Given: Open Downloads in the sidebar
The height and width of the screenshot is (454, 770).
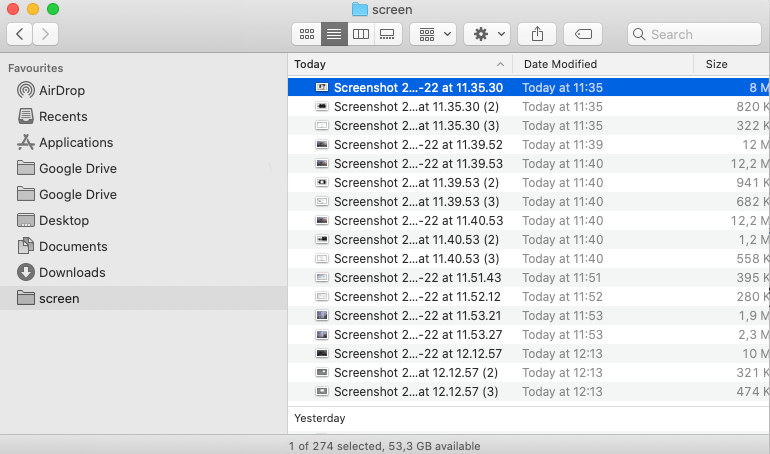Looking at the screenshot, I should point(71,272).
